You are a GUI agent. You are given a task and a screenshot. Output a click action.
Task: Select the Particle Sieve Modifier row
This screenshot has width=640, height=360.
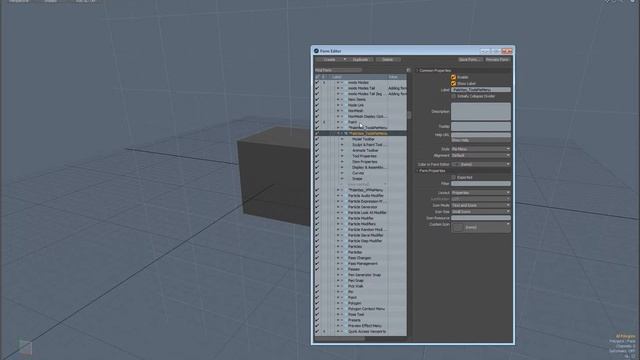[x=360, y=236]
